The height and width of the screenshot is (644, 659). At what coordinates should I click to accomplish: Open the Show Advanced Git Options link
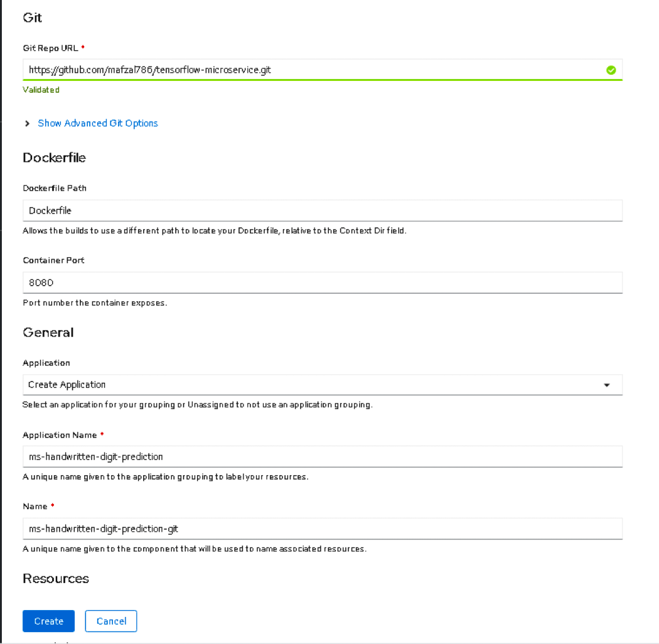click(x=98, y=123)
